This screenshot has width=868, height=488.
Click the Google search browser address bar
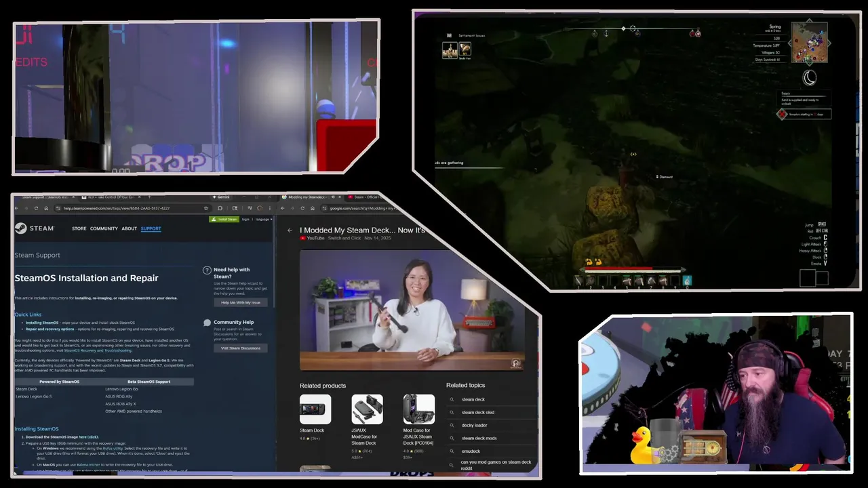point(360,208)
